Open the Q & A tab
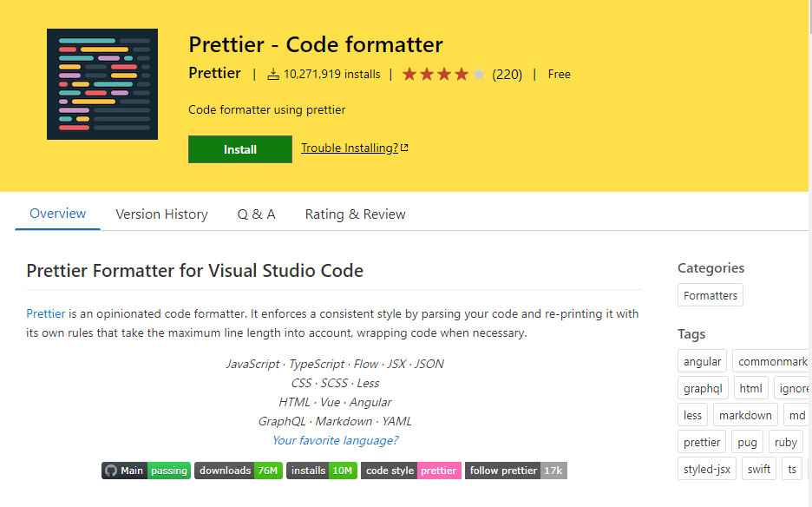812x507 pixels. (x=256, y=214)
